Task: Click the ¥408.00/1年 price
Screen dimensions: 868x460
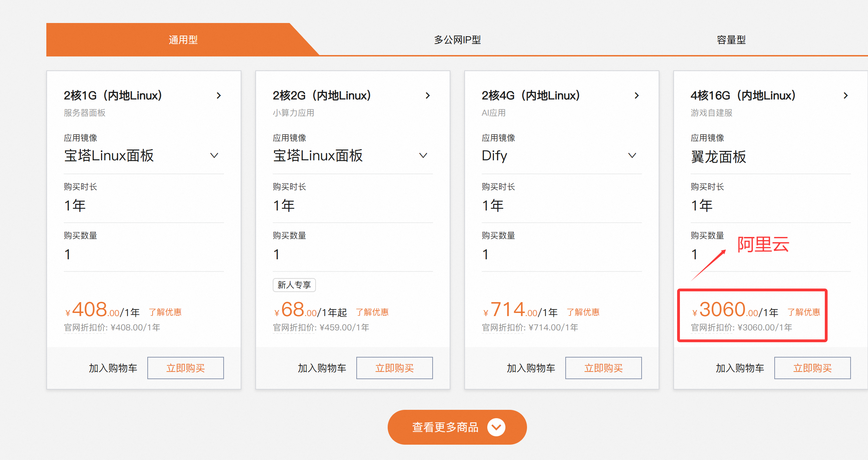Action: tap(103, 309)
